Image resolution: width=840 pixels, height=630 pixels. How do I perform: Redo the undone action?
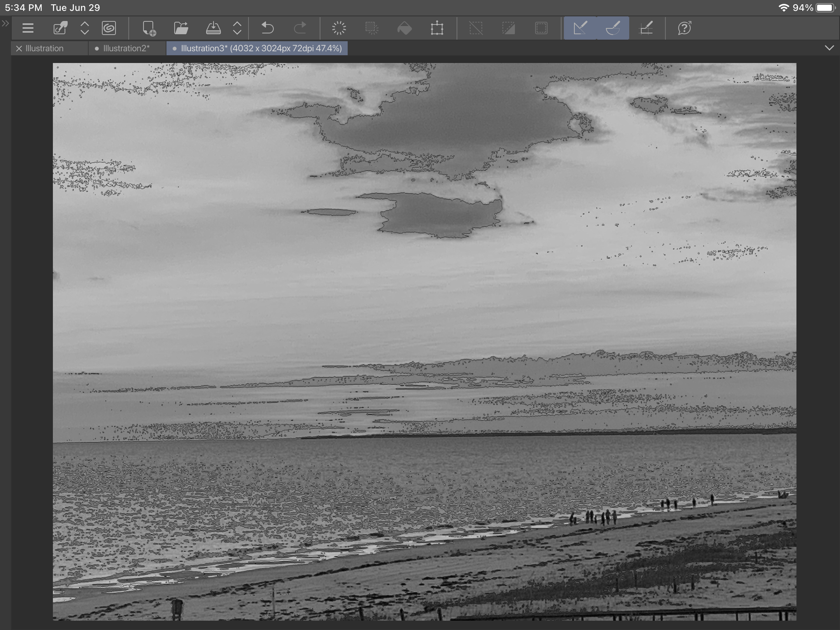point(300,28)
